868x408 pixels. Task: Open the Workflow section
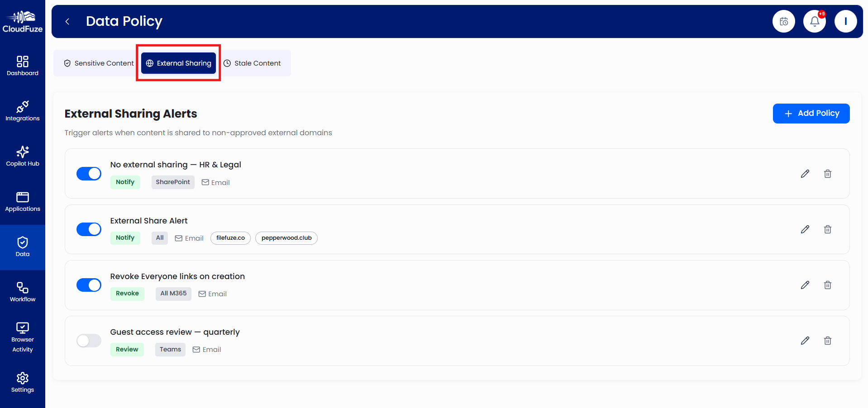tap(22, 292)
